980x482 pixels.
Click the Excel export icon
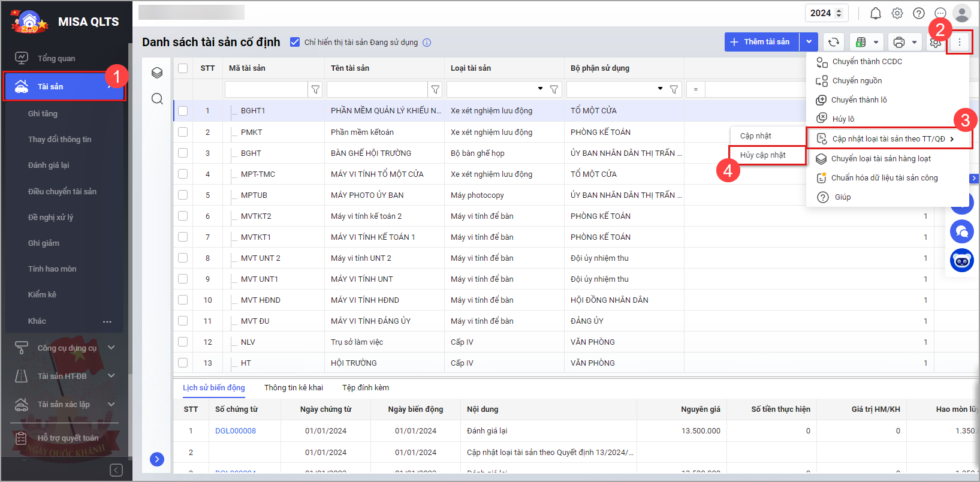(x=861, y=42)
